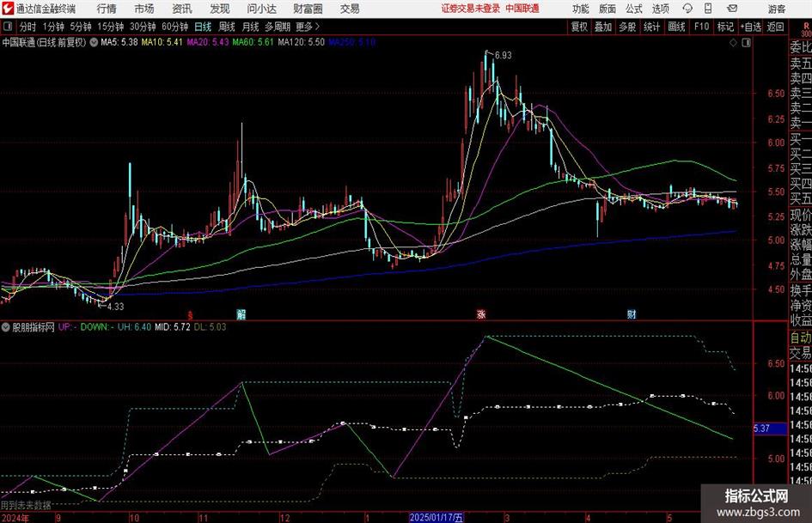This screenshot has width=812, height=523.
Task: Expand the 中国联通 chart title dropdown arrow
Action: (x=94, y=42)
